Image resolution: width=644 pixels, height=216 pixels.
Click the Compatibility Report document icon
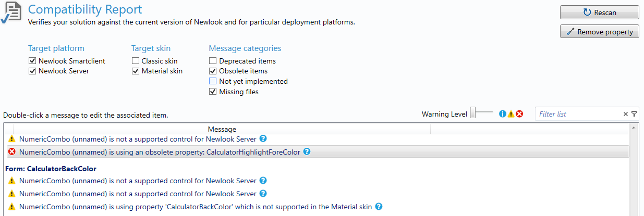click(x=11, y=12)
